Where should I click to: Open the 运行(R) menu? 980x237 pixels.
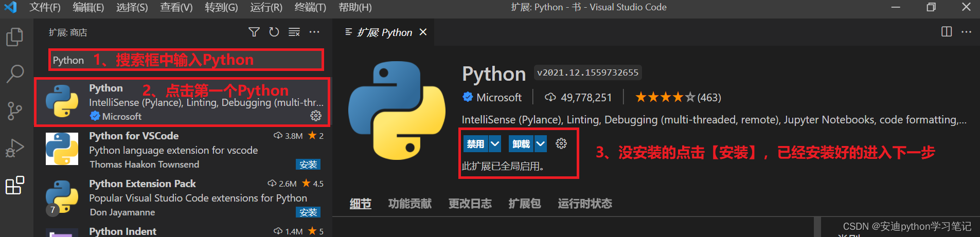tap(266, 7)
